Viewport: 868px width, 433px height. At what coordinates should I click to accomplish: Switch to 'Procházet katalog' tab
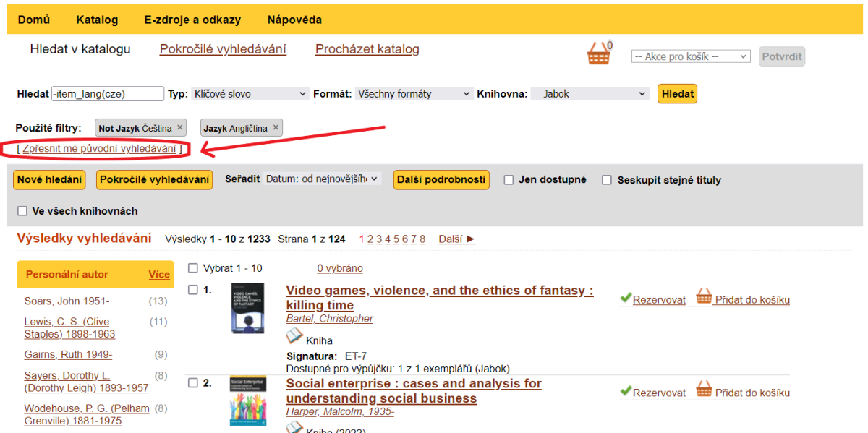(x=367, y=49)
